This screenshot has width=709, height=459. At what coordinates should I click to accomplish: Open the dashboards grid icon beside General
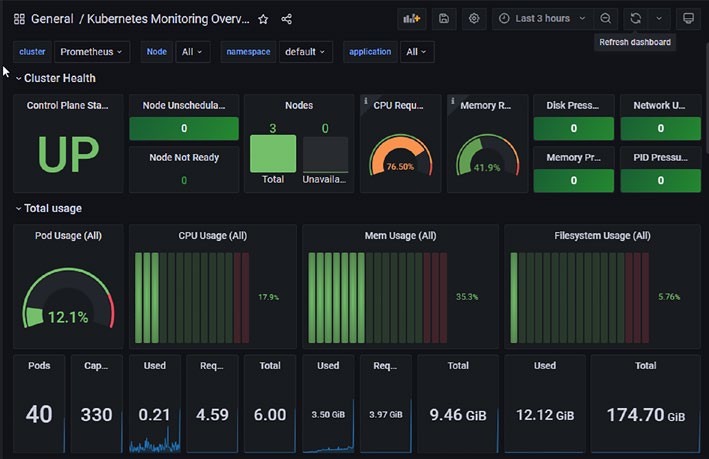click(x=19, y=19)
